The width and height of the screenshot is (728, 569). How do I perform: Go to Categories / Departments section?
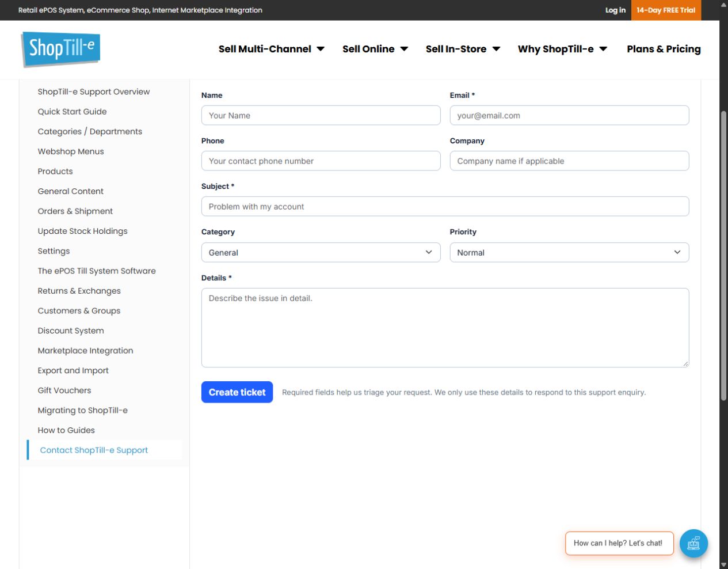pyautogui.click(x=90, y=131)
